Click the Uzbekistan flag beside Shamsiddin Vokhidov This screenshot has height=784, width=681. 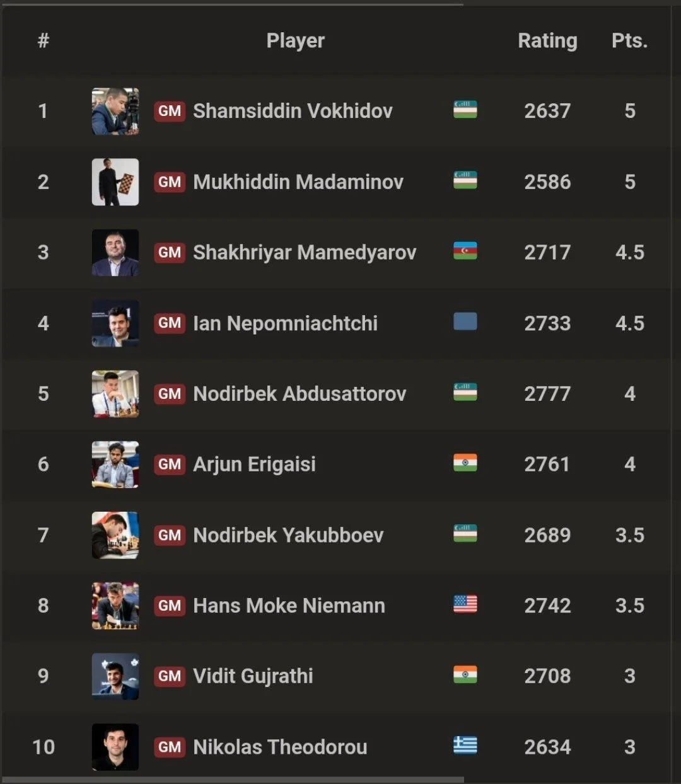[465, 110]
